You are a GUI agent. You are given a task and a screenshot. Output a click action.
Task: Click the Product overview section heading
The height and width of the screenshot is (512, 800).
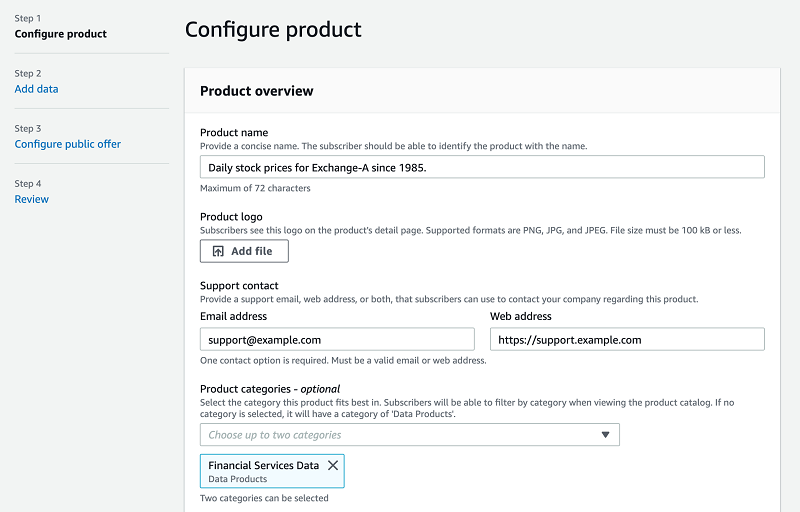pyautogui.click(x=256, y=91)
